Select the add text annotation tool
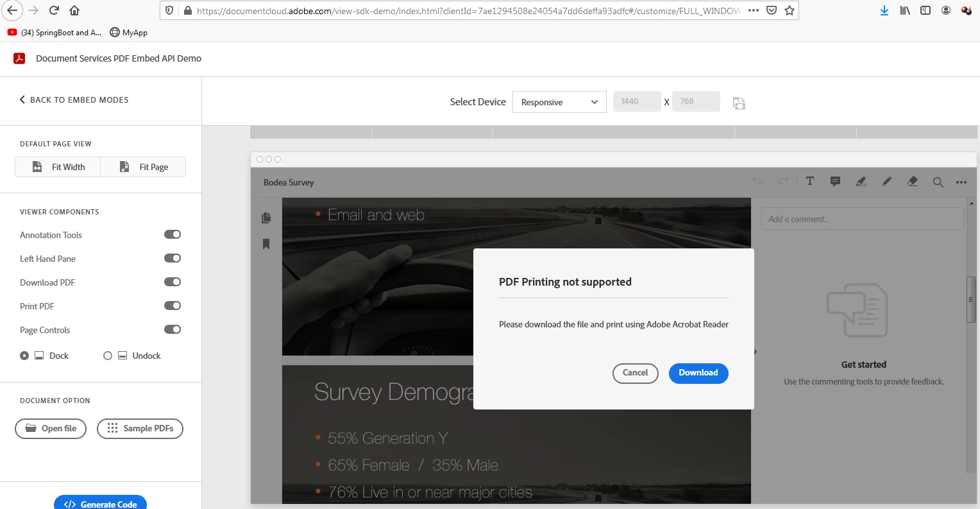The width and height of the screenshot is (980, 509). 810,182
